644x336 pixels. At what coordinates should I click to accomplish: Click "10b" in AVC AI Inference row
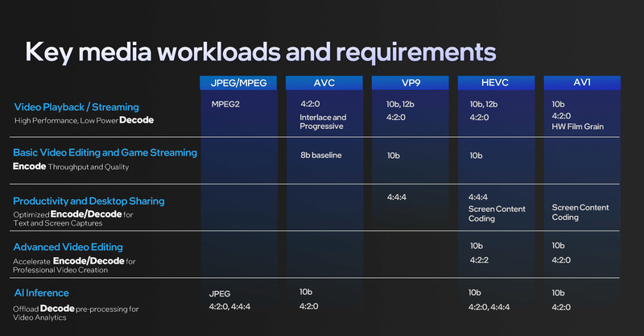click(306, 292)
